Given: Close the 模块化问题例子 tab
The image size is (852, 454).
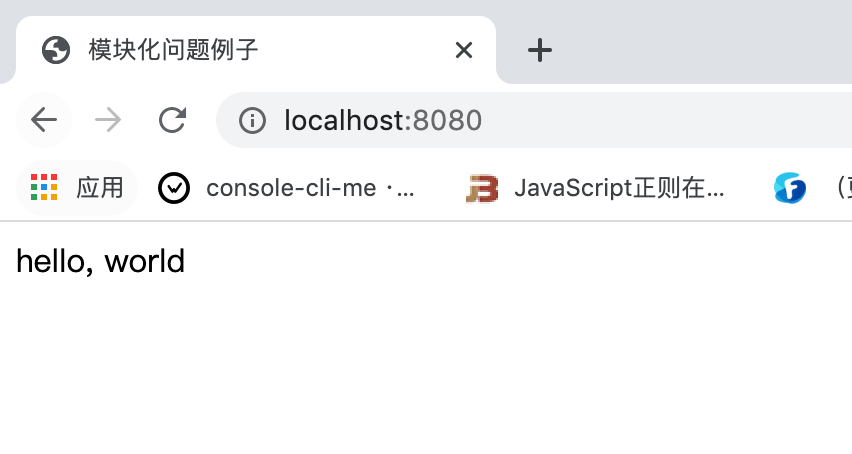Looking at the screenshot, I should [x=464, y=50].
